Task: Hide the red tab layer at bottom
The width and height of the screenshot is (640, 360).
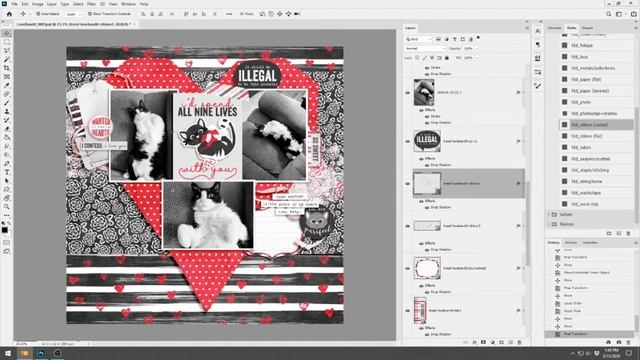Action: tap(408, 311)
